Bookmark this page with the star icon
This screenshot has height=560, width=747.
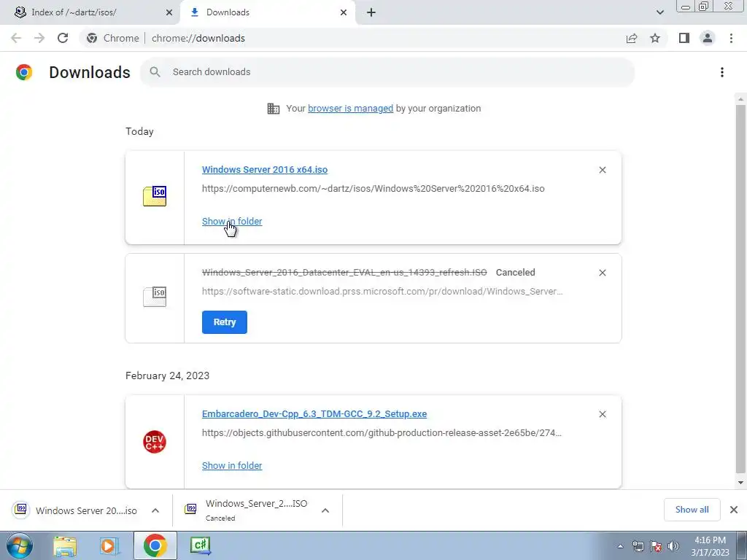[655, 38]
